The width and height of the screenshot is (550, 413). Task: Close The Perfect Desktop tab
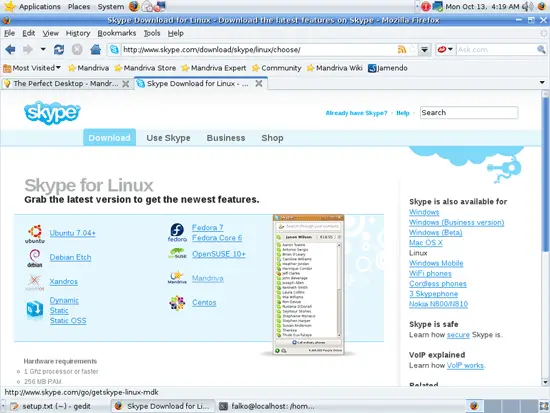point(126,84)
